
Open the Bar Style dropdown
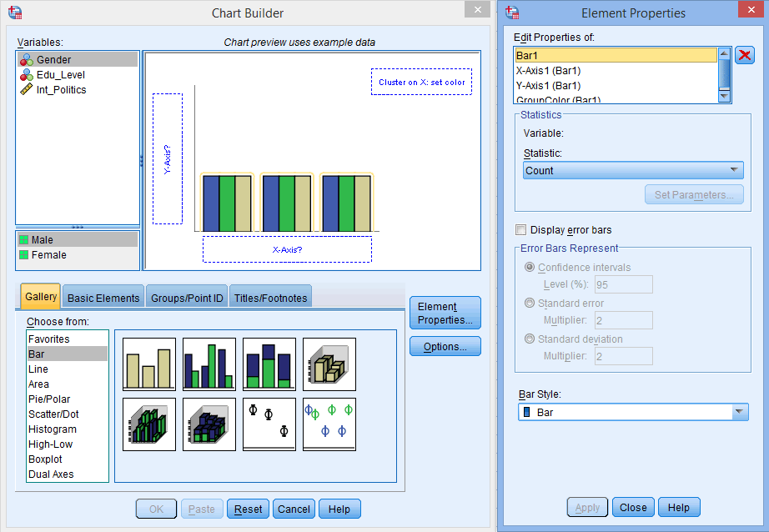pos(737,411)
